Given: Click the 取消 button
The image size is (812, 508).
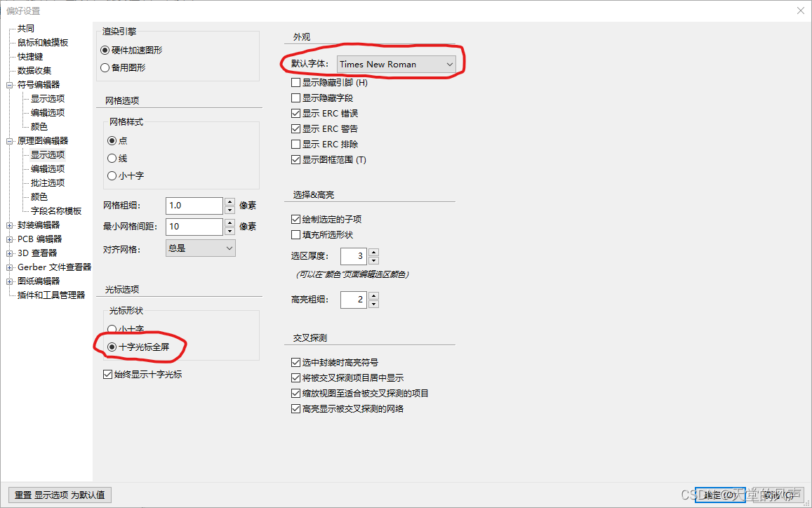Looking at the screenshot, I should pos(778,495).
